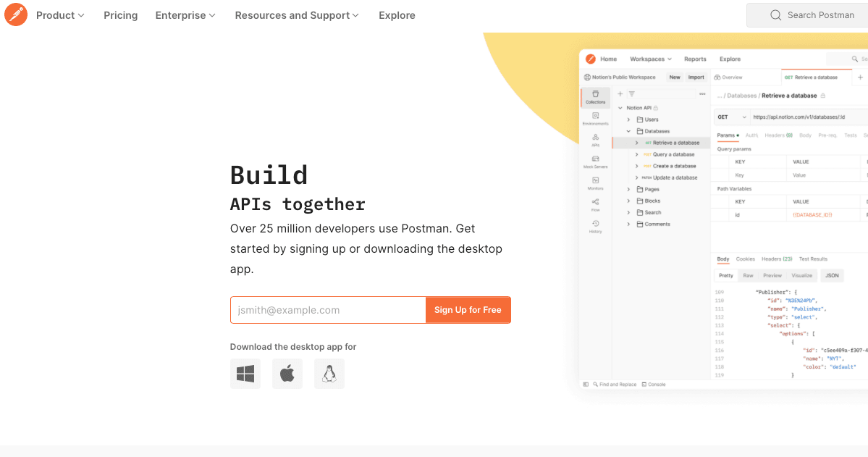868x457 pixels.
Task: Expand the Users folder chevron
Action: click(628, 120)
